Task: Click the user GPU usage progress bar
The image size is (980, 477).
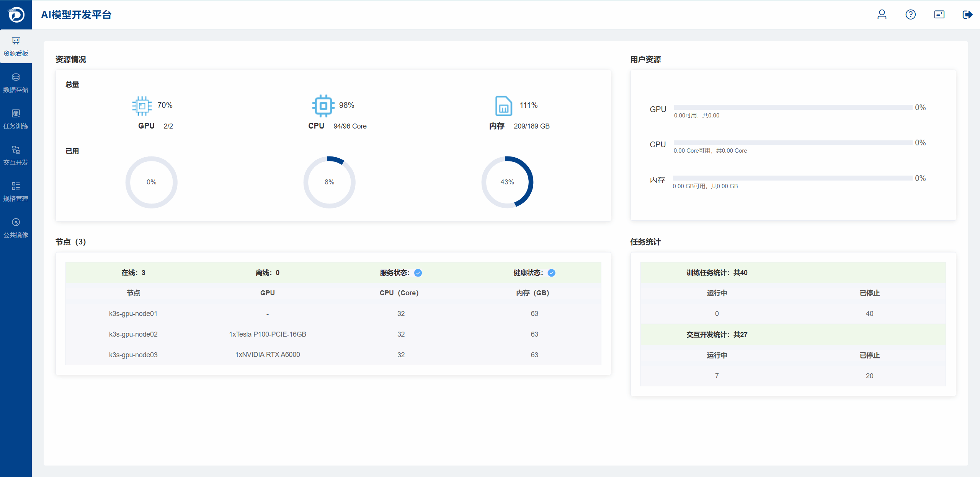Action: tap(793, 107)
